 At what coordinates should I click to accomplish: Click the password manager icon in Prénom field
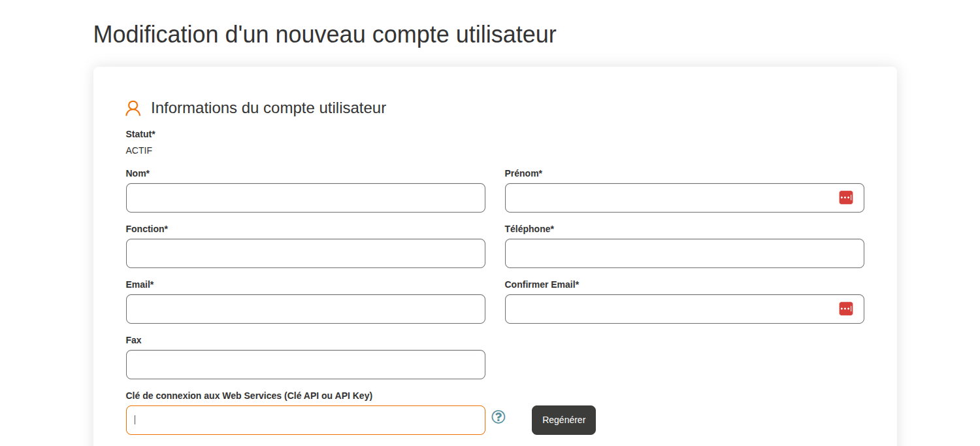(845, 197)
